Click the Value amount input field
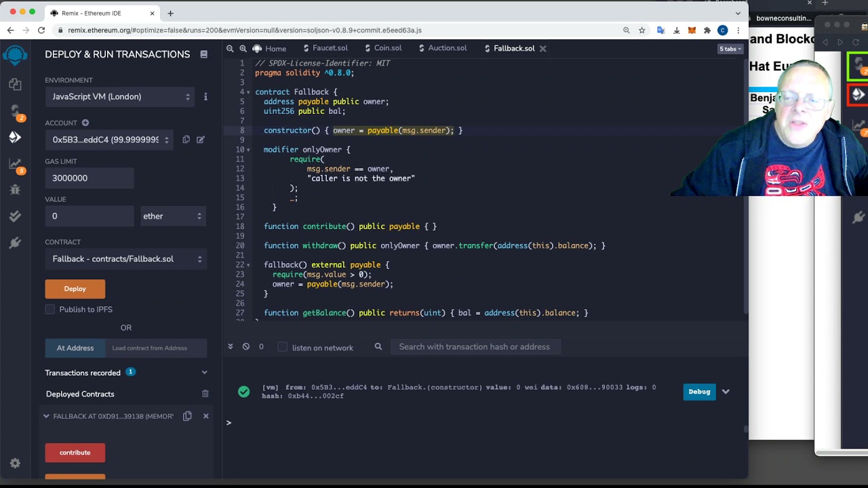Screen dimensions: 868x488 click(x=90, y=216)
